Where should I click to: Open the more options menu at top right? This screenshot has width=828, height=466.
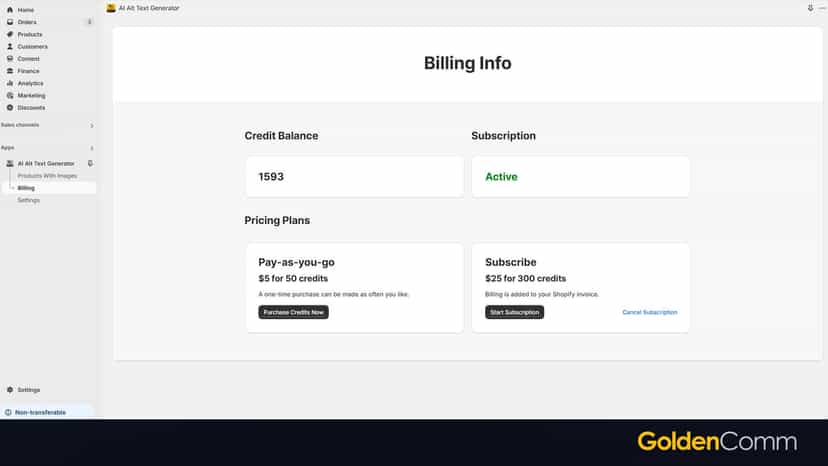pyautogui.click(x=822, y=8)
